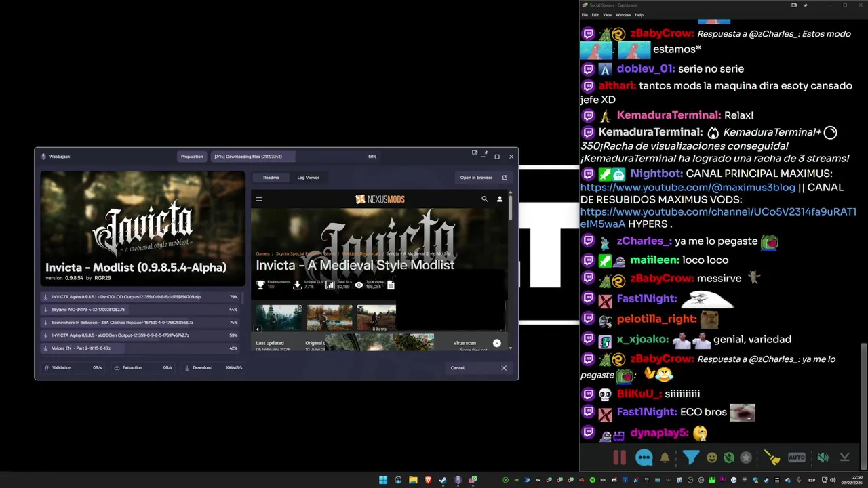Click the Nexus Mods search icon
This screenshot has height=488, width=868.
tap(484, 199)
